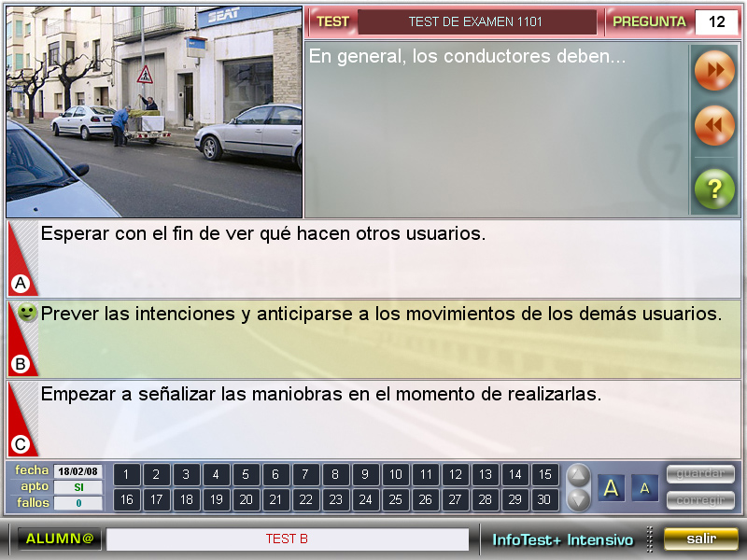Viewport: 747px width, 560px height.
Task: Select answer B with smiley face
Action: (27, 314)
